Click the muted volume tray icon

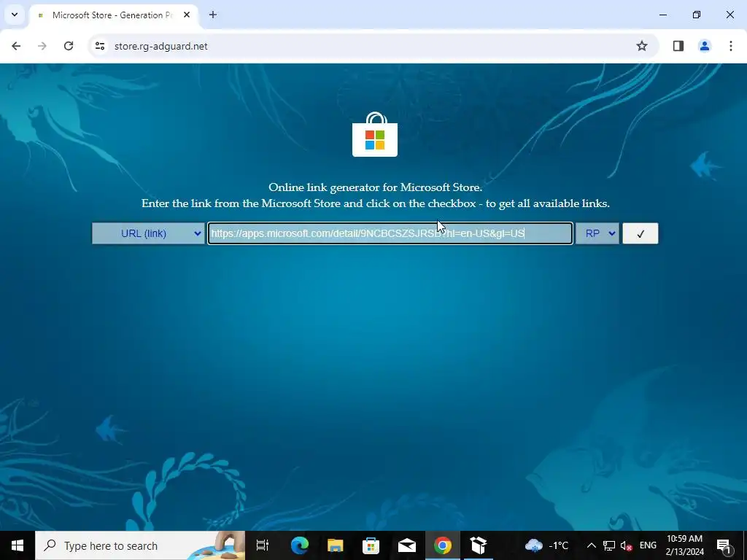[627, 545]
